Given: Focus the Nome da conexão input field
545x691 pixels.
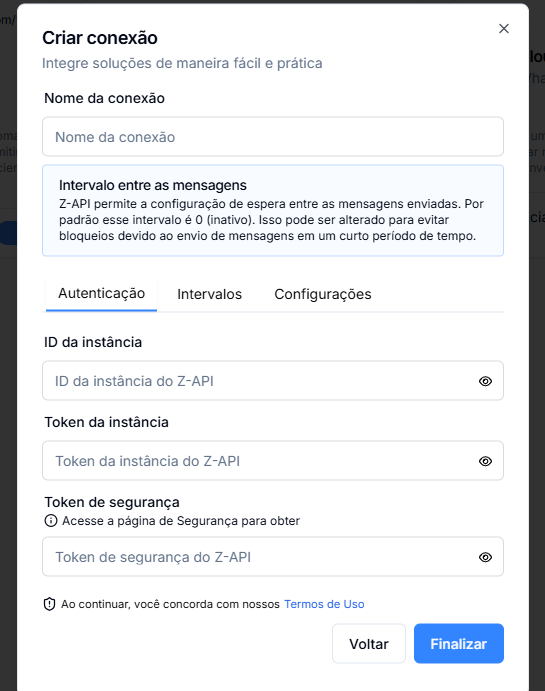Looking at the screenshot, I should coord(273,137).
